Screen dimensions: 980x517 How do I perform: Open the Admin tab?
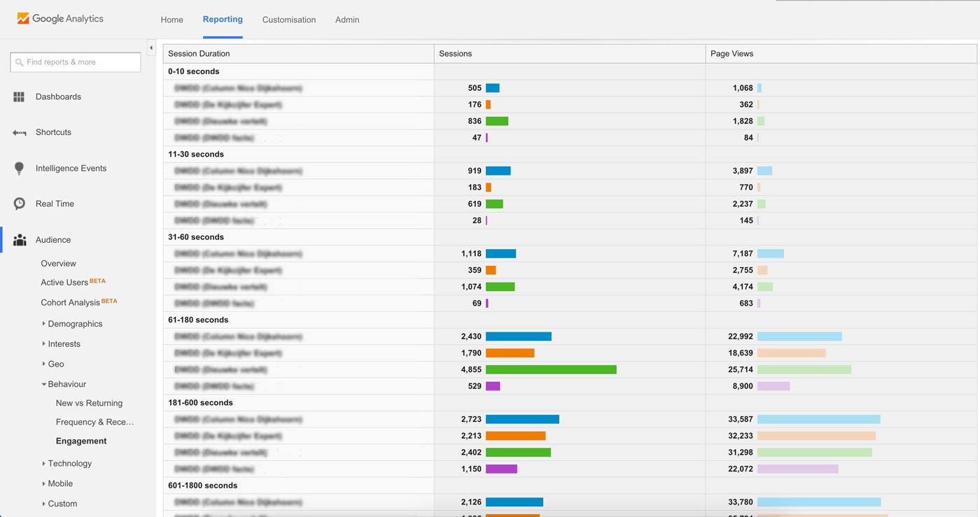346,20
